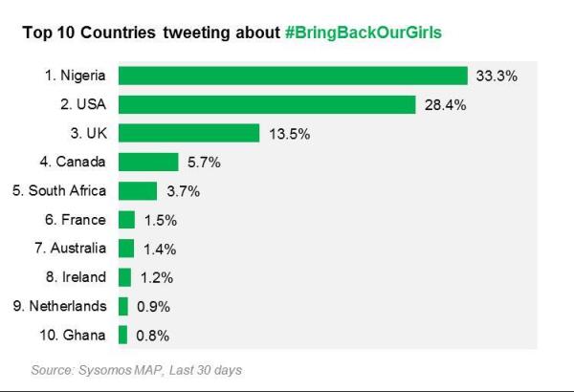Select the "8. Ireland" label
The width and height of the screenshot is (574, 392).
[79, 276]
